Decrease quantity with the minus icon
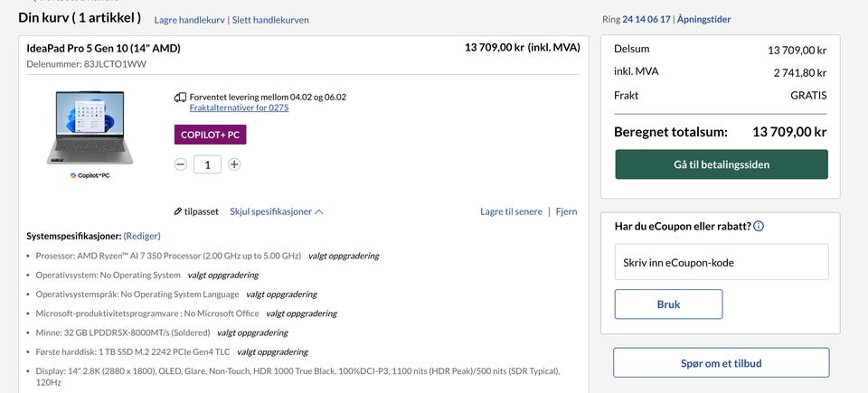 (x=181, y=164)
